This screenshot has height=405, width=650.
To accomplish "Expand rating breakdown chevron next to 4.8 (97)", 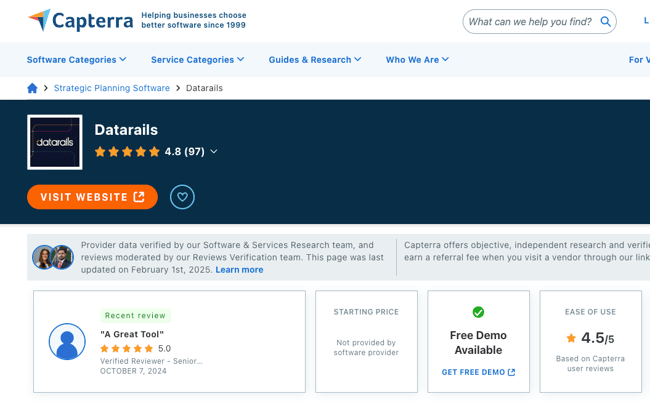I will tap(213, 152).
